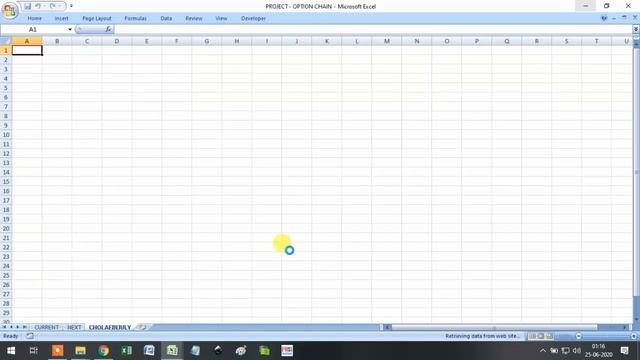Select row 29 header
This screenshot has width=640, height=360.
[x=6, y=313]
